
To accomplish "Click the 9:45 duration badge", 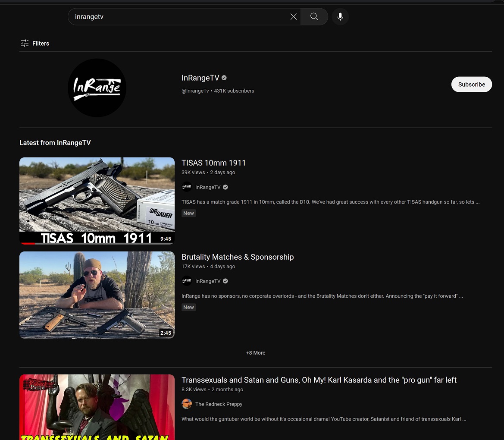I will (x=166, y=239).
